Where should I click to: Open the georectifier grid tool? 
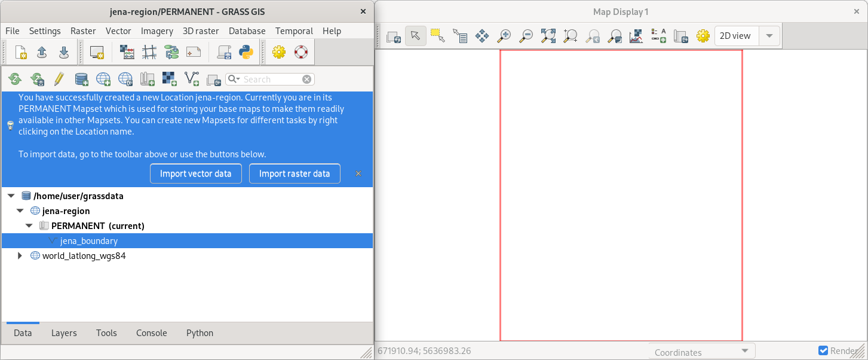pos(149,53)
